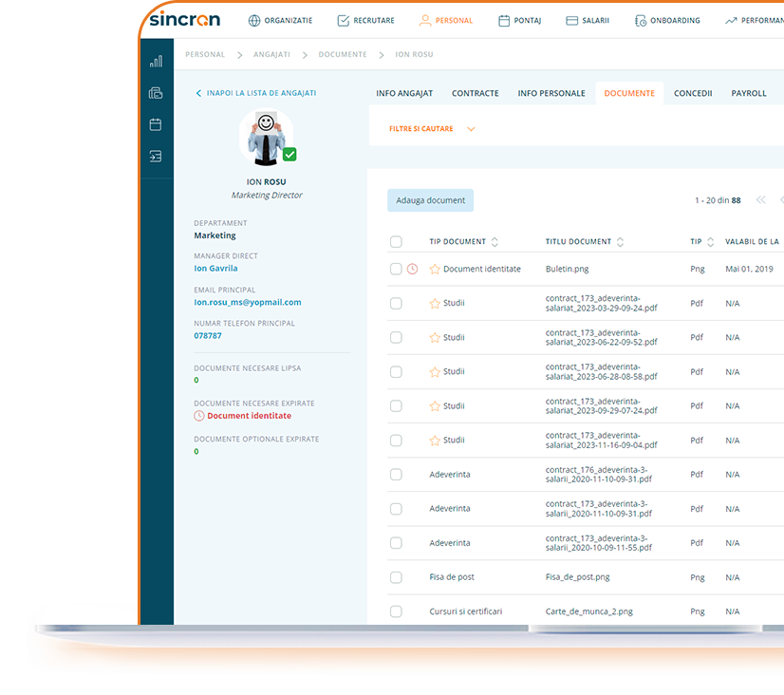784x695 pixels.
Task: Sort the Titlu Document column
Action: 620,241
